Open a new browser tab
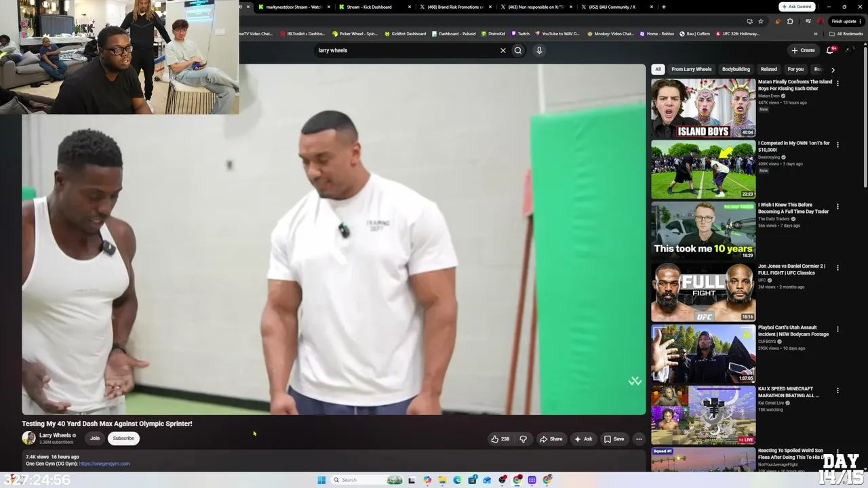This screenshot has width=868, height=488. (663, 7)
